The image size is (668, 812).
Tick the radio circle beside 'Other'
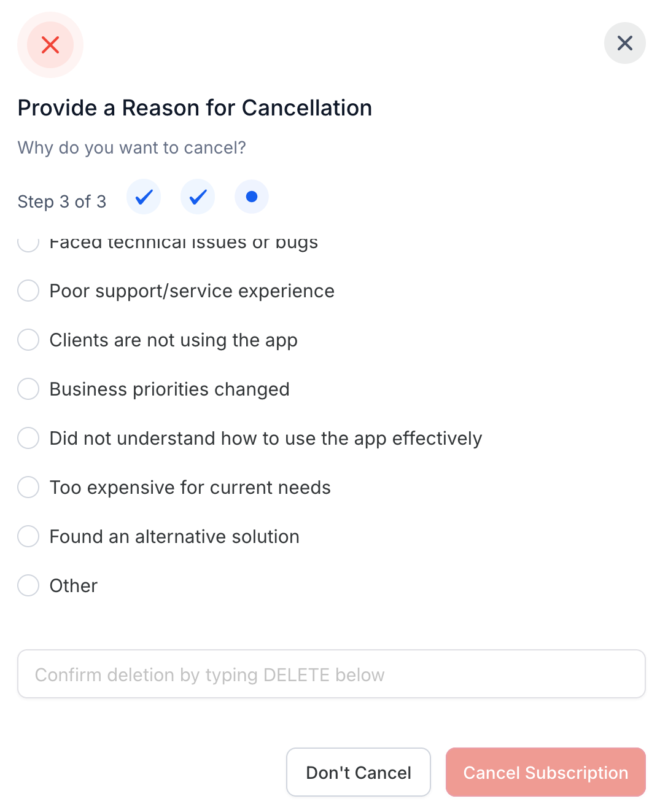coord(28,585)
